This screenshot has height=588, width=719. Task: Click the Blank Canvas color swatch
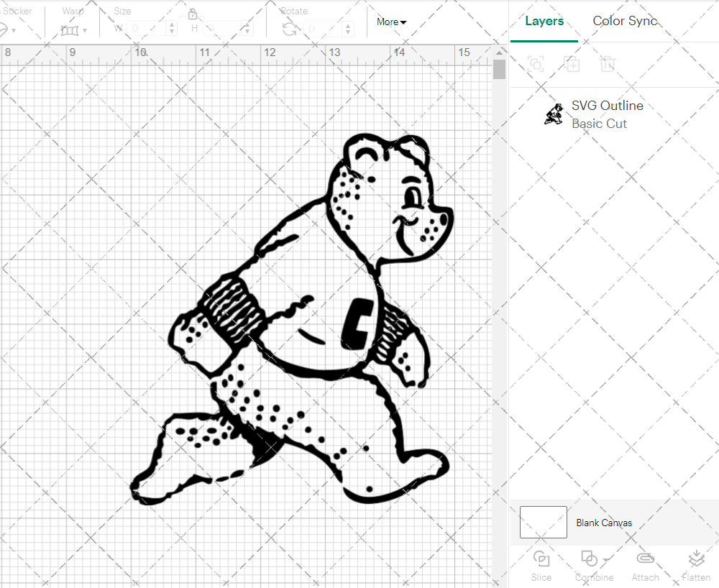click(x=542, y=523)
